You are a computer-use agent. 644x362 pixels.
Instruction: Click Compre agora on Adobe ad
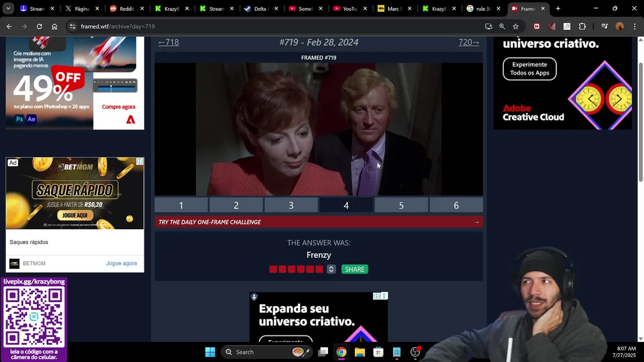[119, 107]
